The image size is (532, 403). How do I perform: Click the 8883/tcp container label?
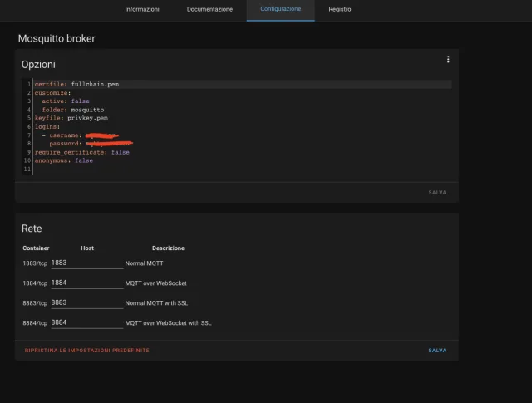[35, 303]
